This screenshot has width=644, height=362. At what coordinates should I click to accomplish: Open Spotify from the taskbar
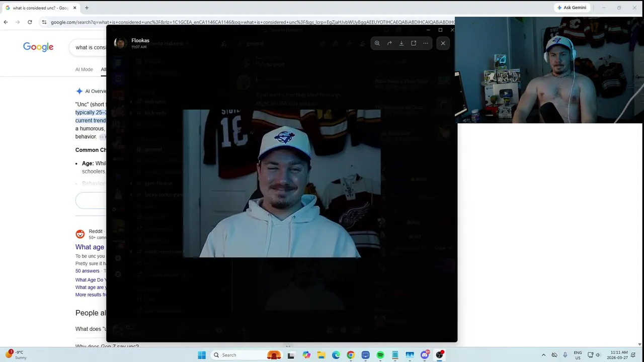(380, 355)
